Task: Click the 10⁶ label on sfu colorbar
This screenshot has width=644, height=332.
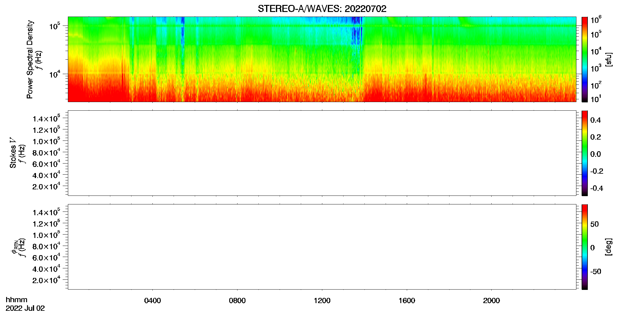Action: point(596,20)
